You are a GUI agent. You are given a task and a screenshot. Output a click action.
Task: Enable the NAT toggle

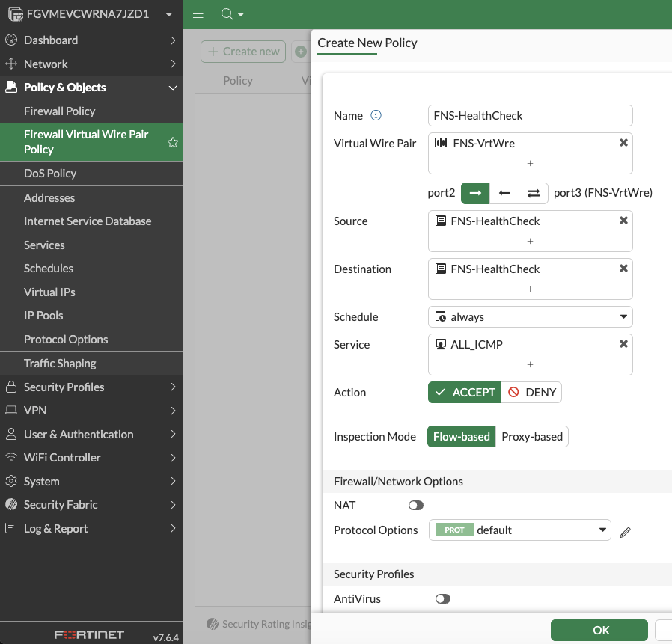pos(415,506)
